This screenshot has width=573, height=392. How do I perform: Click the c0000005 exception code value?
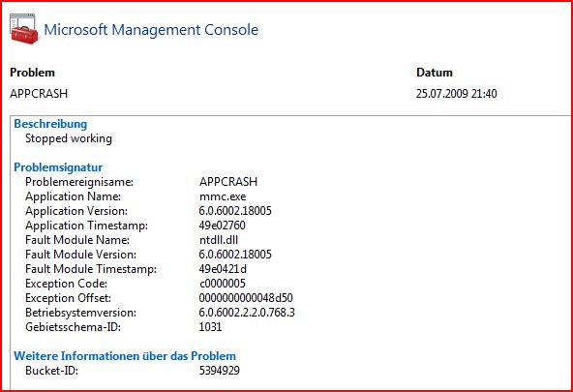click(223, 284)
